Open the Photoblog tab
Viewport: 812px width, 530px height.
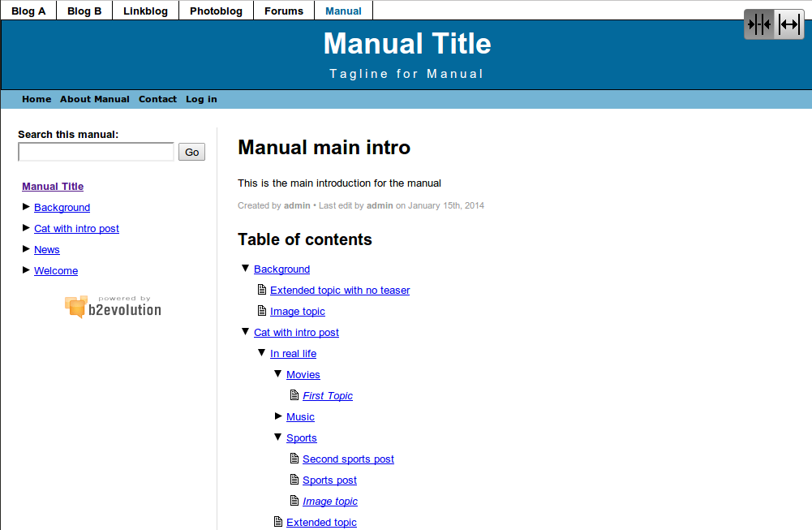tap(216, 11)
